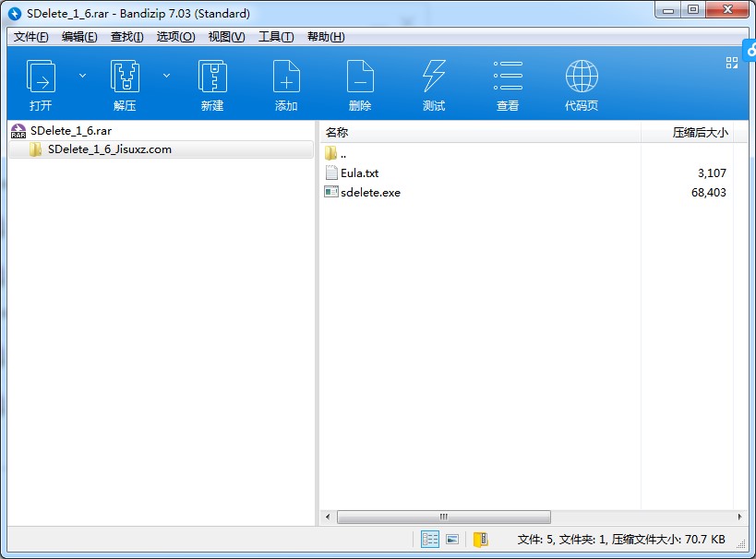756x559 pixels.
Task: Minimize the Bandizip window
Action: coord(668,9)
